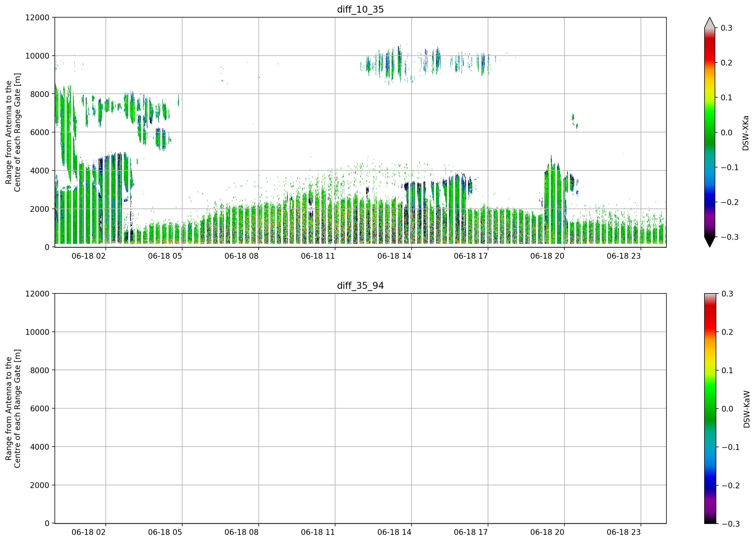
Task: Click the '0.3' tick on DSW-XKa colorbar
Action: point(726,28)
